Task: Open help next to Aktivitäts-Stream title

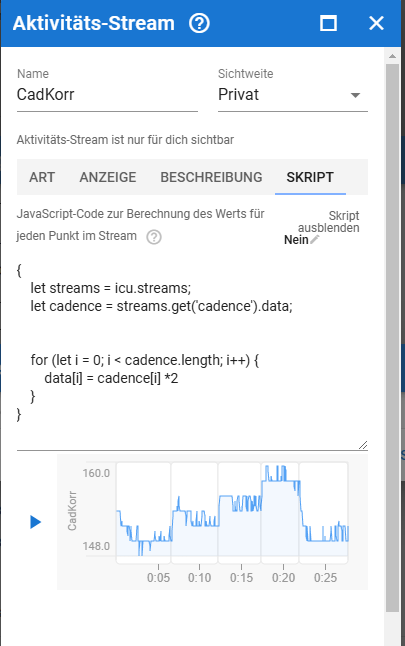Action: coord(199,23)
